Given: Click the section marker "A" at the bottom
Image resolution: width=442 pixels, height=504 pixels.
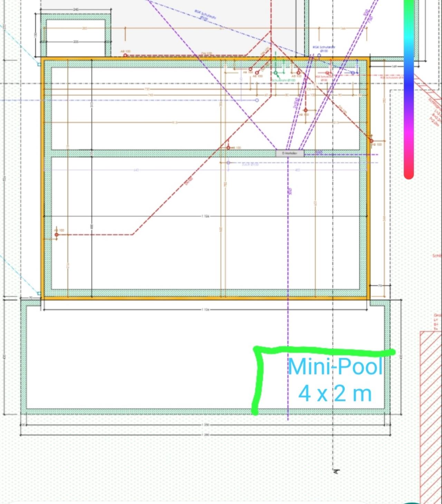Looking at the screenshot, I should (335, 470).
